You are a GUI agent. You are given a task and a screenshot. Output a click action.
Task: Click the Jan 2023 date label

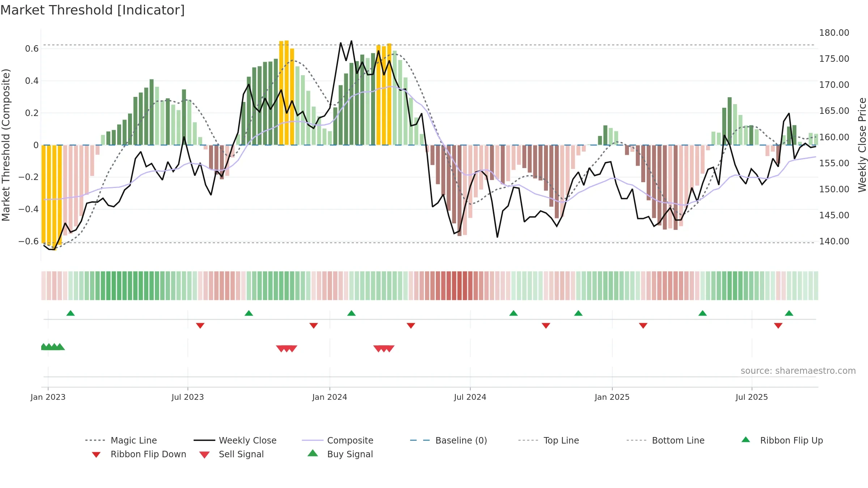click(x=48, y=397)
